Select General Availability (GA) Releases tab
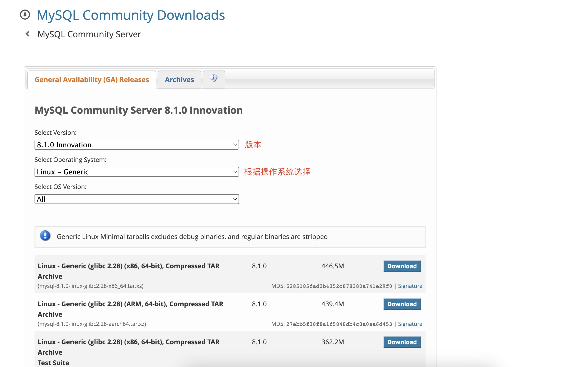This screenshot has height=367, width=588. 92,80
